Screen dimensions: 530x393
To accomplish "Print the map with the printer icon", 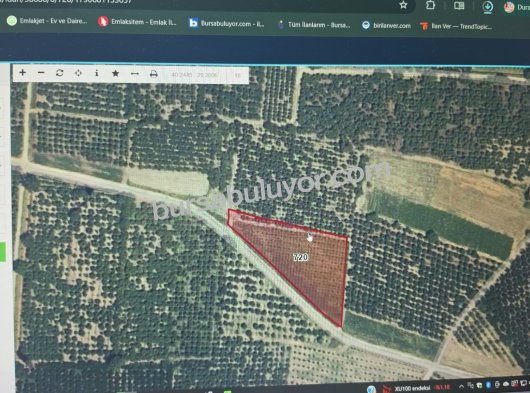I will (x=154, y=74).
